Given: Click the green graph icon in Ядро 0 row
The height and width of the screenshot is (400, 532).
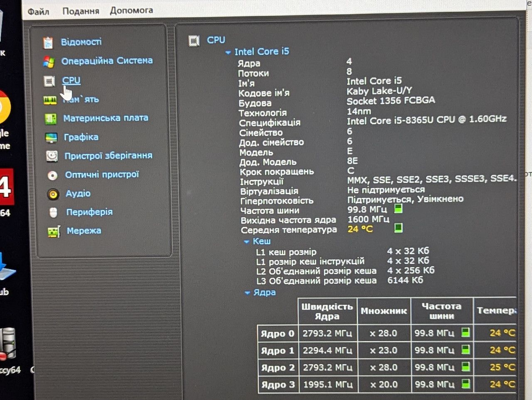Looking at the screenshot, I should tap(466, 332).
